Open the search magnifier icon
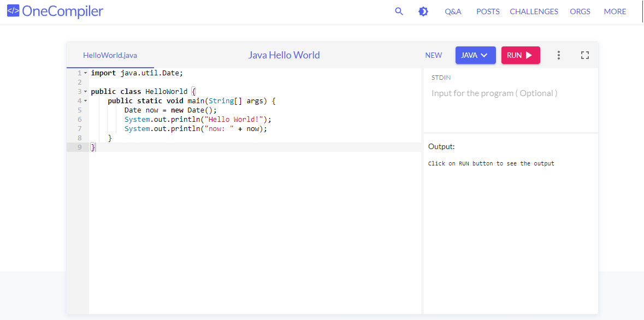Screen dimensions: 644x320 (399, 11)
